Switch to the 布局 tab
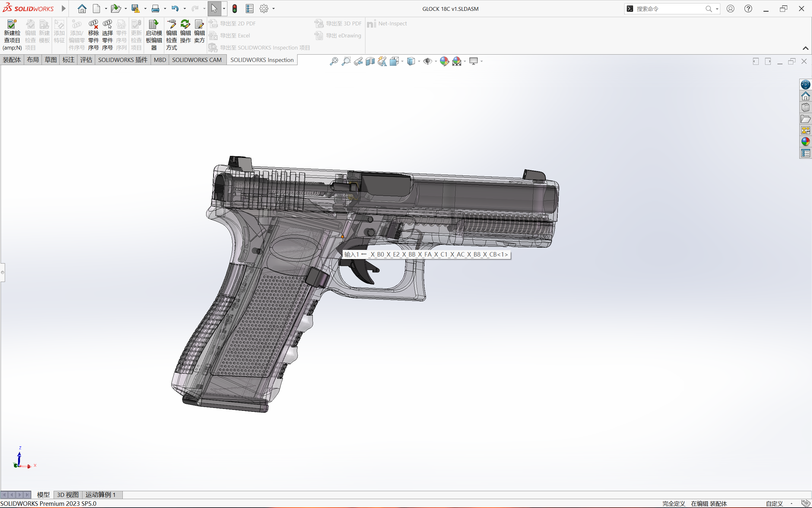Viewport: 812px width, 508px height. tap(33, 60)
